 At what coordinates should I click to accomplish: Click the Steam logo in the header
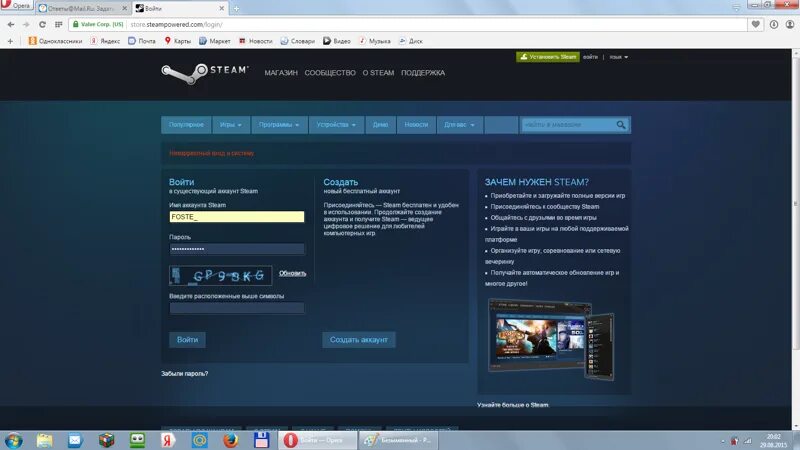tap(205, 73)
